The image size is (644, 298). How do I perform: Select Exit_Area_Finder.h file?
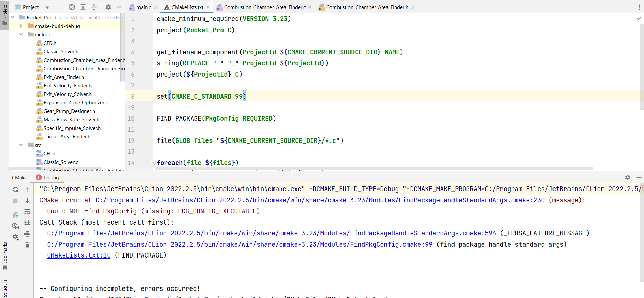point(64,77)
